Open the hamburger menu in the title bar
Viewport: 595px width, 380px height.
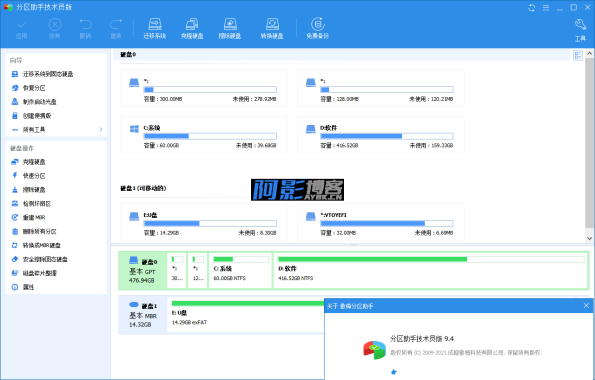tap(546, 8)
